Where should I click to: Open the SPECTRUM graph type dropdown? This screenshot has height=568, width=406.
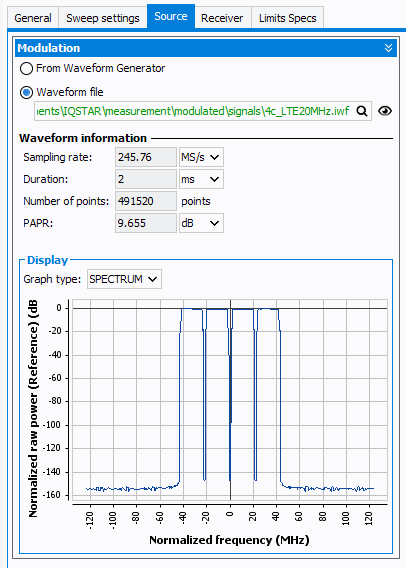(124, 279)
